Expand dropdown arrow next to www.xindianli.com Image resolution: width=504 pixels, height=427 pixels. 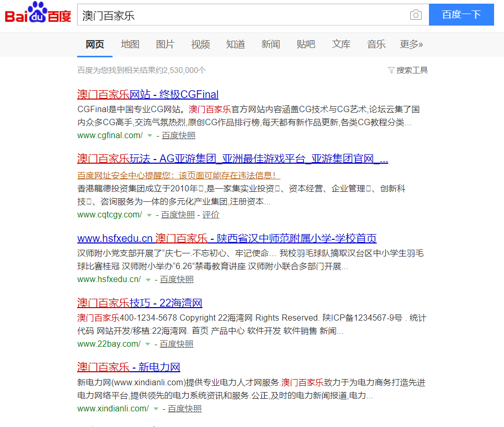coord(156,409)
